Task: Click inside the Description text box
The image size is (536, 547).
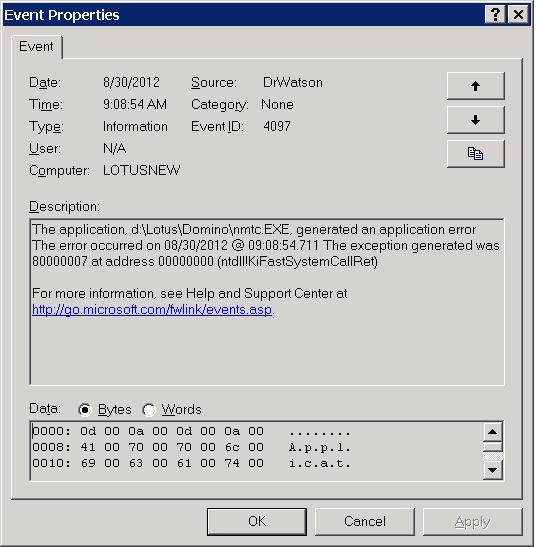Action: (x=267, y=302)
